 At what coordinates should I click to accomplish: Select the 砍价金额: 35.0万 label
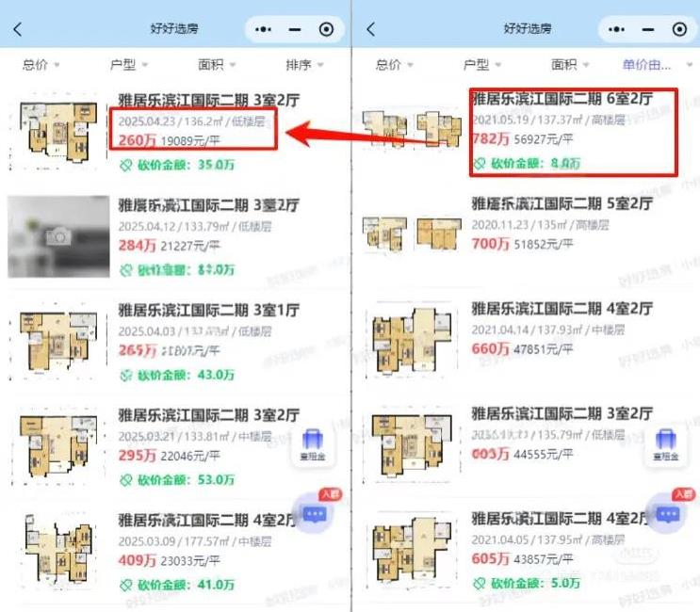(187, 165)
